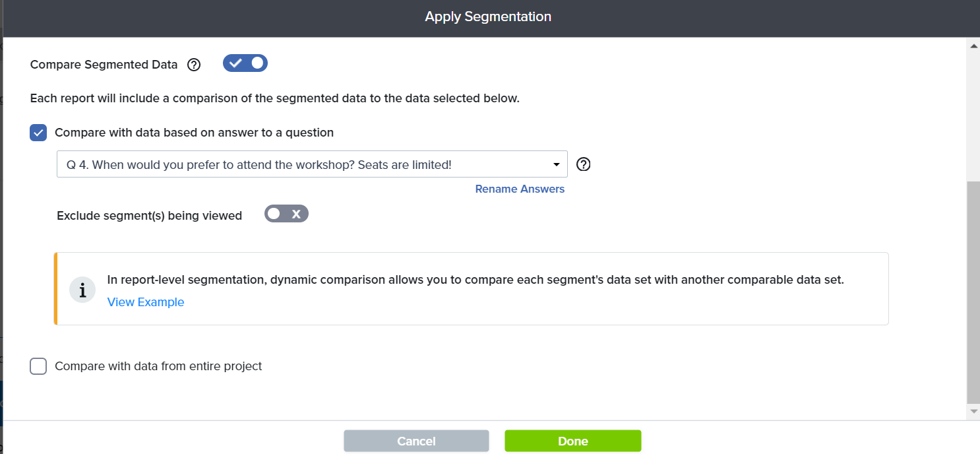The width and height of the screenshot is (980, 454).
Task: Uncheck Compare with data based on answer checkbox
Action: (x=38, y=133)
